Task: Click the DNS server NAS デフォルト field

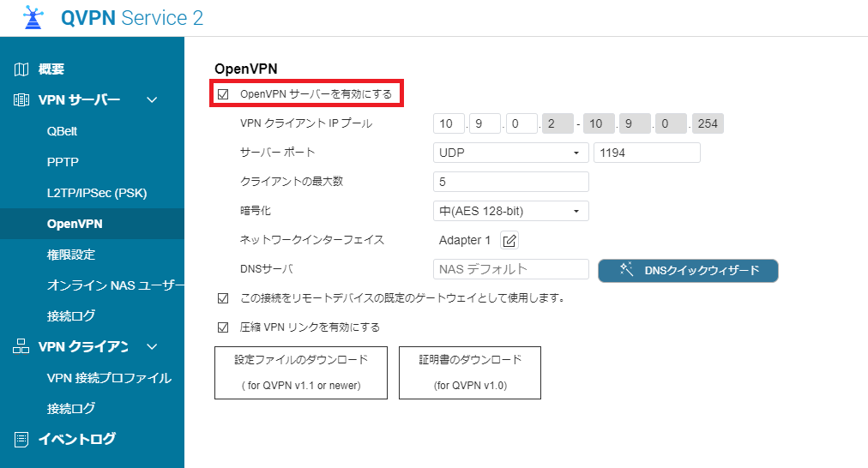Action: click(x=511, y=269)
